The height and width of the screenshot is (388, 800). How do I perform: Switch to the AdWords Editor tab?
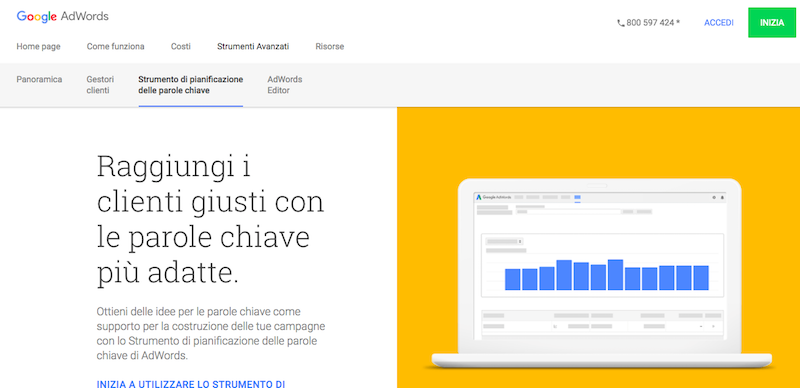(x=285, y=85)
